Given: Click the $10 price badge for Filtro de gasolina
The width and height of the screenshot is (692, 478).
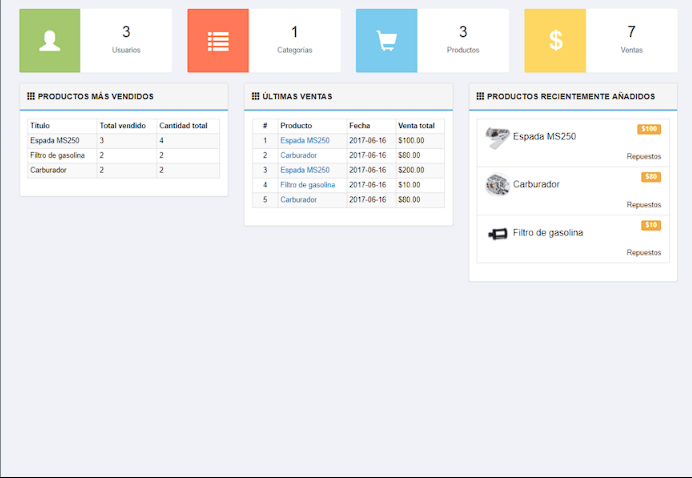Looking at the screenshot, I should coord(651,225).
